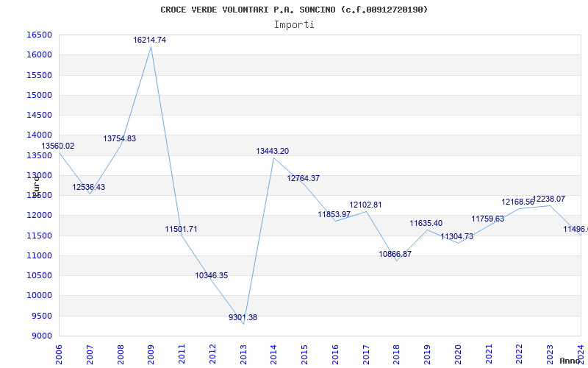588x368 pixels.
Task: Select the 11501.71 data label
Action: click(x=181, y=229)
